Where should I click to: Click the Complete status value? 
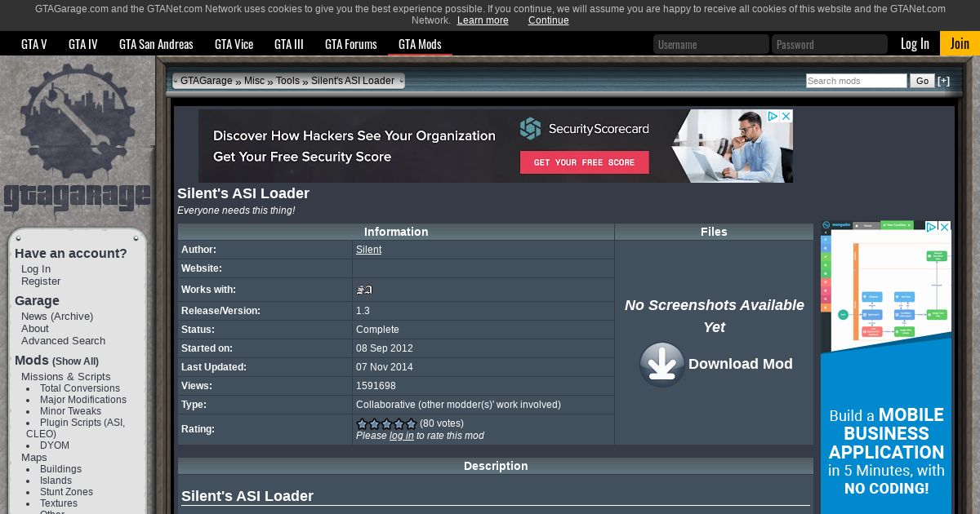[x=377, y=330]
